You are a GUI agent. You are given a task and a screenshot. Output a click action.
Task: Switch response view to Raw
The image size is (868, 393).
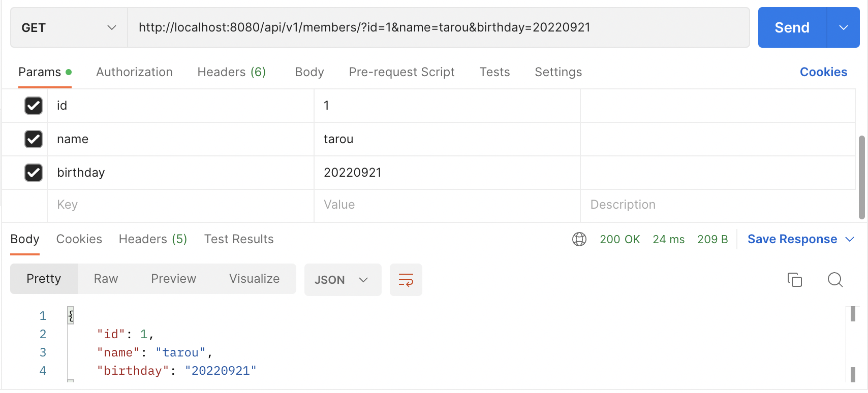coord(105,278)
